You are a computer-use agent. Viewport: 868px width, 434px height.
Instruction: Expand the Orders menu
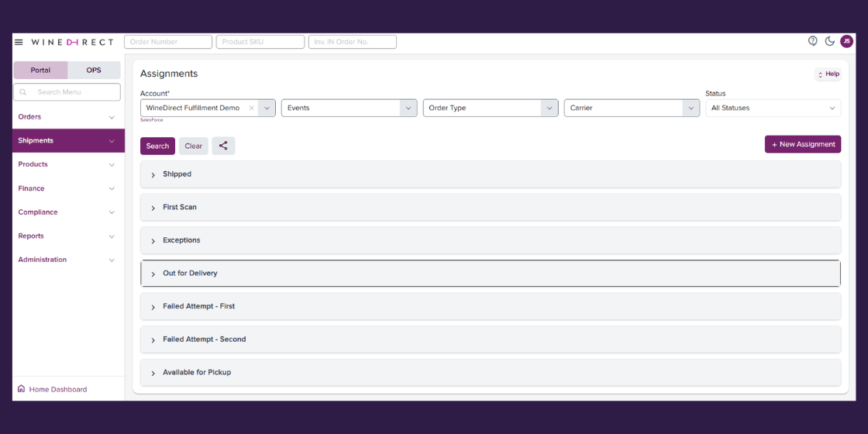point(67,117)
